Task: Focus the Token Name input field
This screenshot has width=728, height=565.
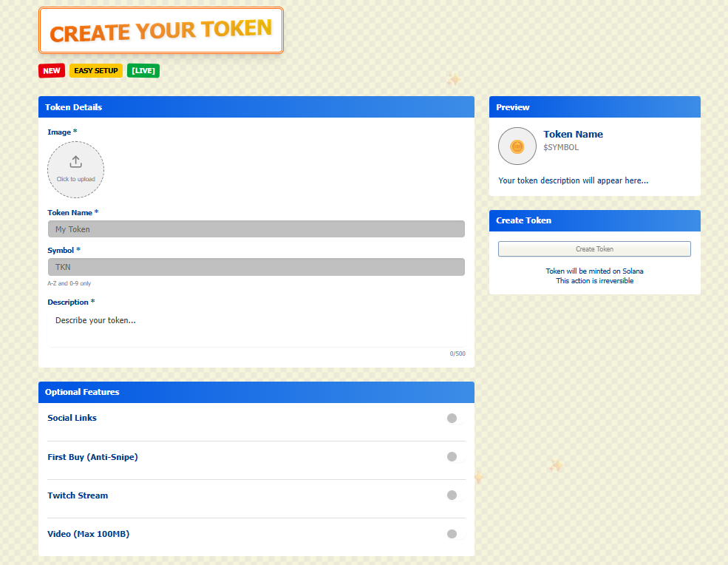Action: click(x=256, y=229)
